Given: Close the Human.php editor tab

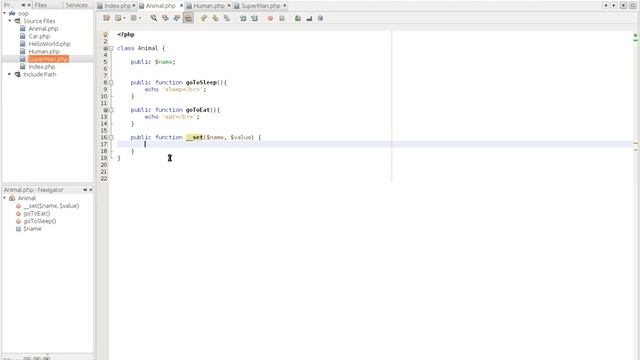Looking at the screenshot, I should (229, 6).
